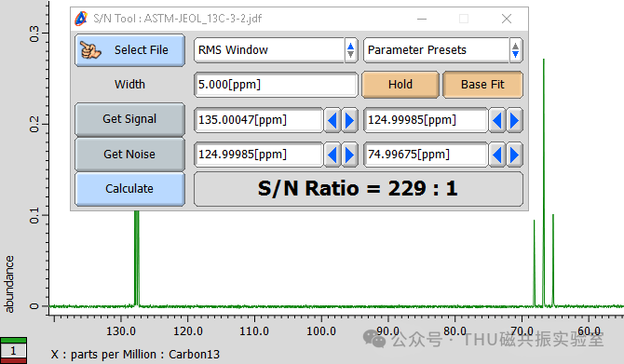Decrease noise start value with left arrow
624x364 pixels.
[x=332, y=155]
